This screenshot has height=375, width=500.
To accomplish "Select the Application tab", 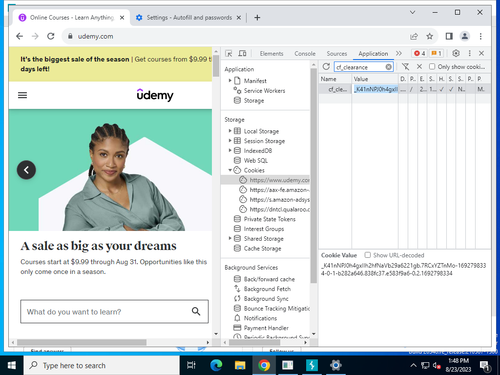I will pos(373,53).
